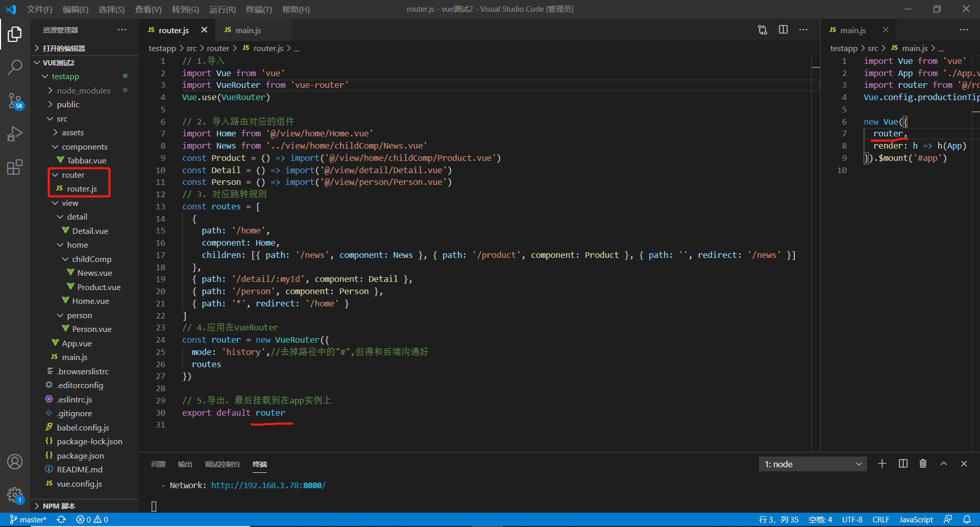Open changes compare icon in editor toolbar
980x527 pixels.
point(763,30)
